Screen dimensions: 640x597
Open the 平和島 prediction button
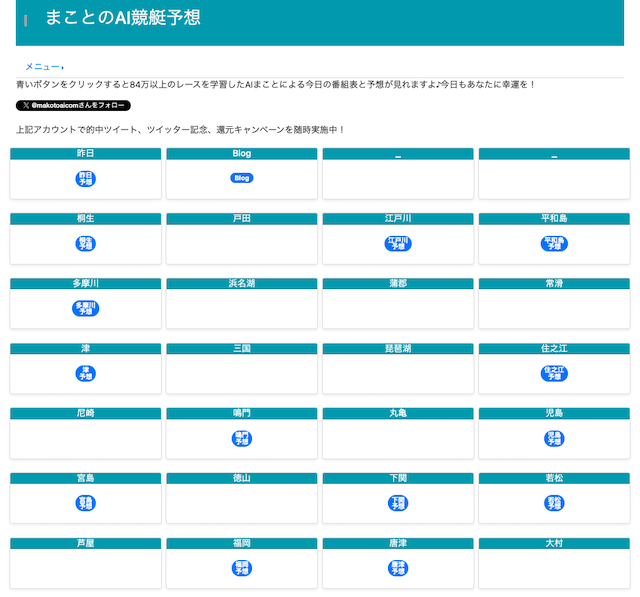click(554, 244)
